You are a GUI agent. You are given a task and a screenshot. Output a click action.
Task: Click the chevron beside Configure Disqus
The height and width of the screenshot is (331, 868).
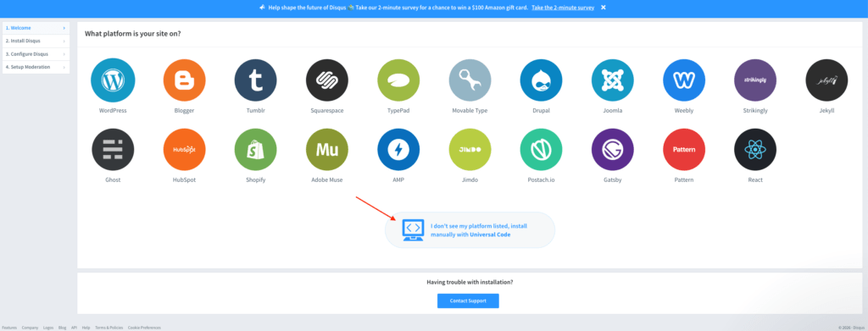click(x=64, y=54)
